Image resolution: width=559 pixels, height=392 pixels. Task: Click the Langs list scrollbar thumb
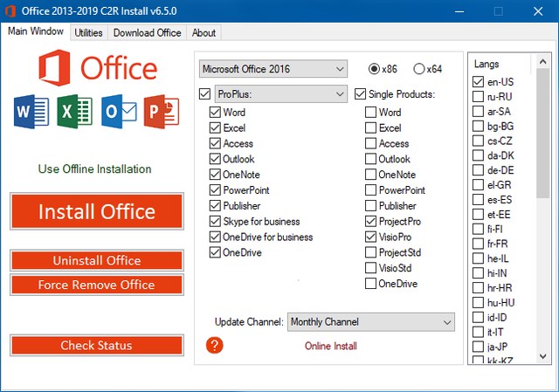pyautogui.click(x=543, y=134)
